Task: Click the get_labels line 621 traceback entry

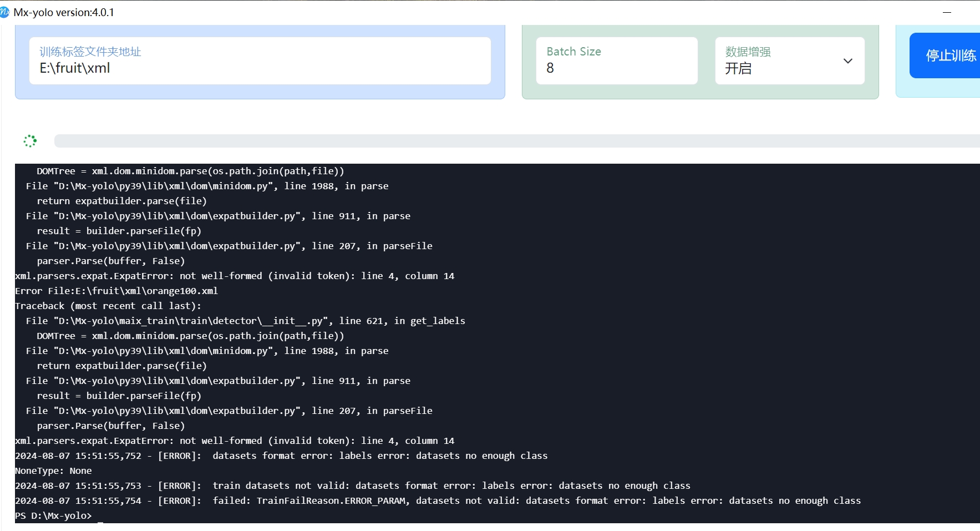Action: (246, 321)
